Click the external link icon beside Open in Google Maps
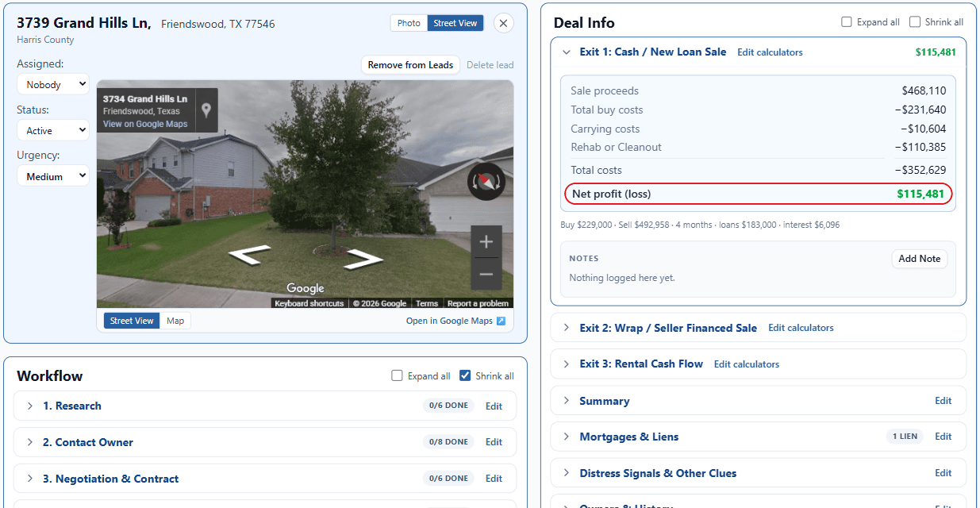 (501, 321)
